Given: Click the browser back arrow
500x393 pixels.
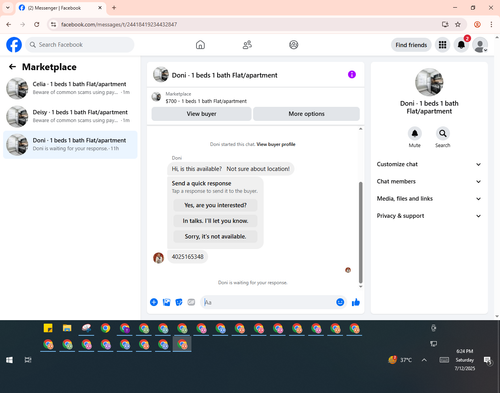Looking at the screenshot, I should pos(9,24).
